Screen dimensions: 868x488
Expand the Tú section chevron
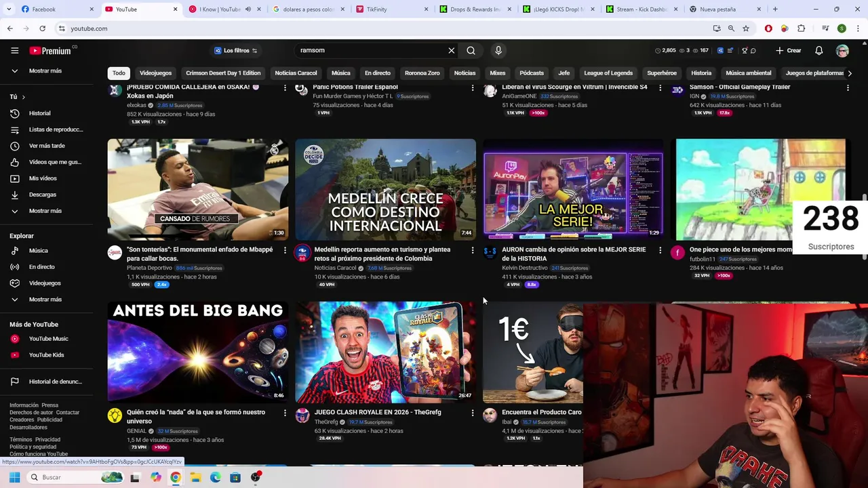[23, 97]
